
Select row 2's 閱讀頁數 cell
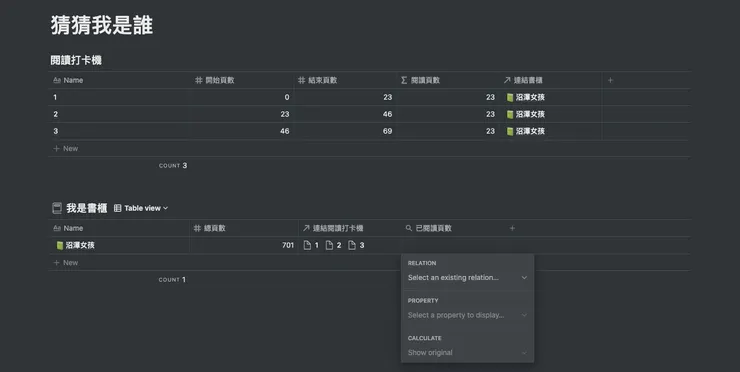pos(449,114)
